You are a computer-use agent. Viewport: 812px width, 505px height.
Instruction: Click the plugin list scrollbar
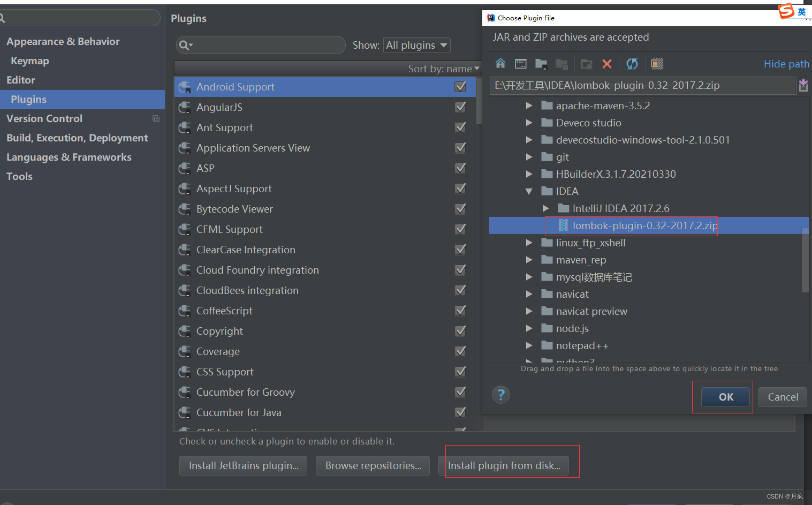tap(479, 101)
